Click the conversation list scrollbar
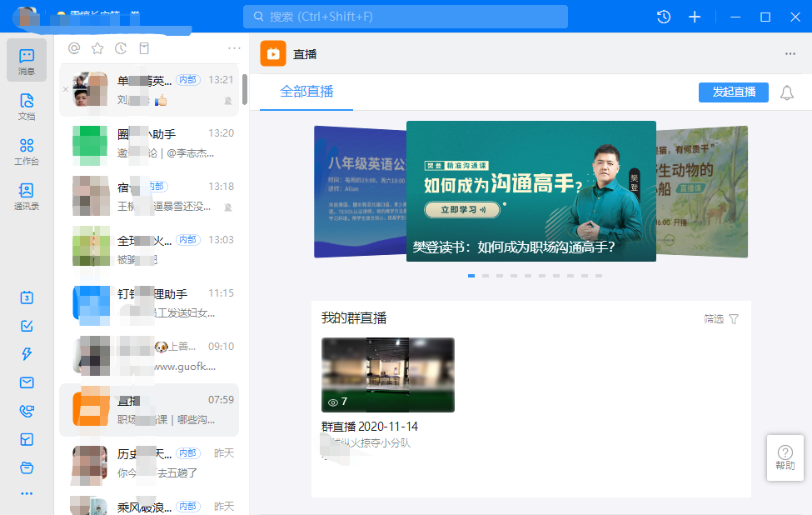The height and width of the screenshot is (515, 812). [244, 89]
